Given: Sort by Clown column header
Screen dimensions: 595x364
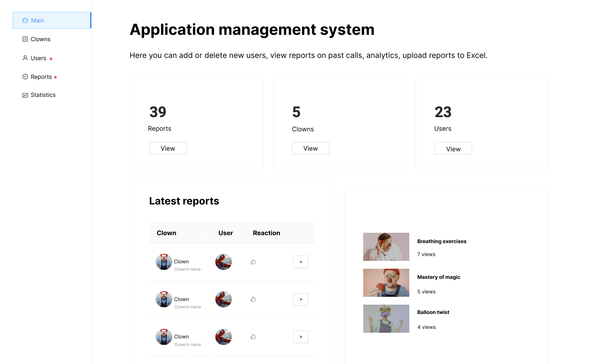Looking at the screenshot, I should click(x=167, y=233).
